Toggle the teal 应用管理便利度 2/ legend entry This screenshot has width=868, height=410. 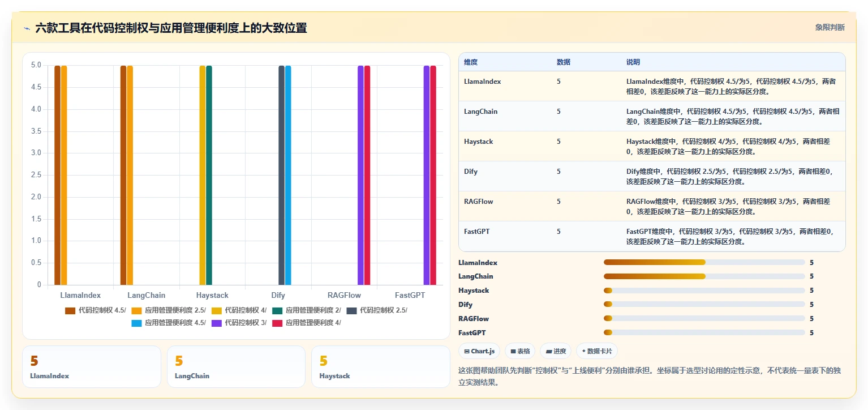pos(307,310)
